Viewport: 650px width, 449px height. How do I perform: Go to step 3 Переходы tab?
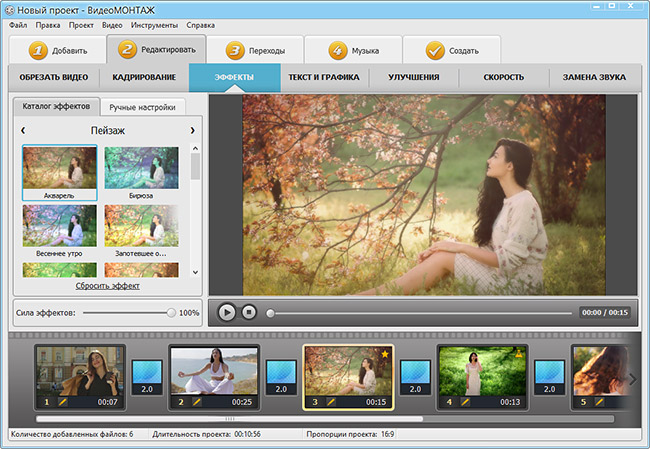tap(255, 50)
